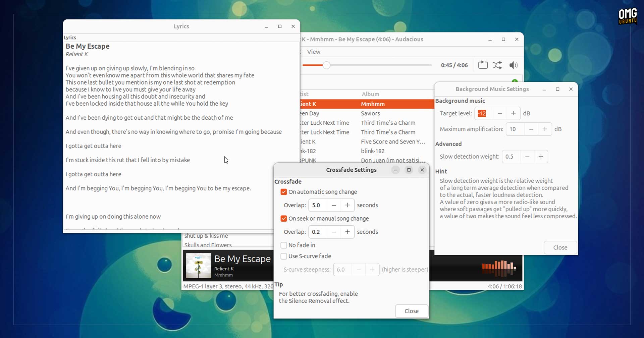Uncheck On automatic song change
644x338 pixels.
[284, 192]
